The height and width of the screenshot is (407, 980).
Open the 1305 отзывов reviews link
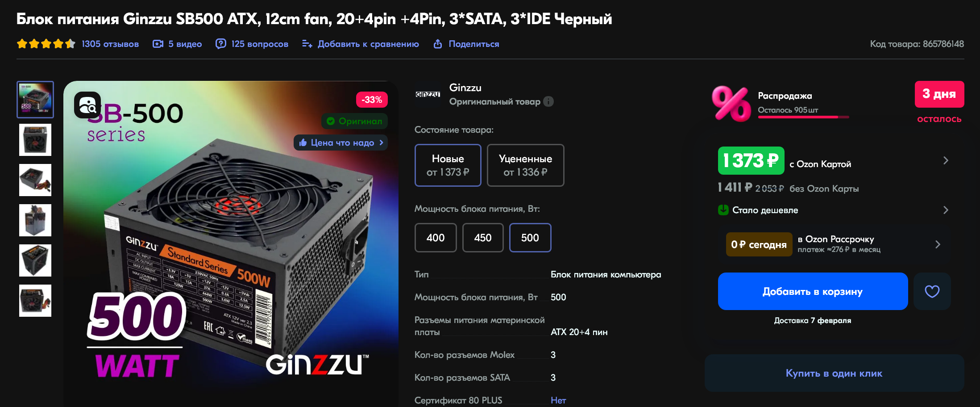click(x=110, y=44)
